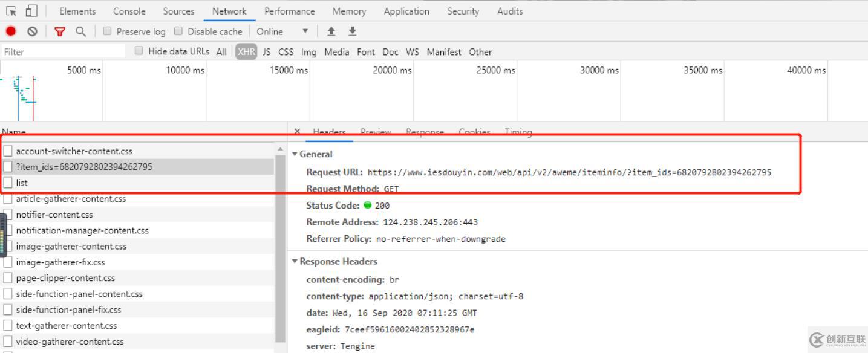Filter requests by Other
Viewport: 868px width, 353px height.
click(x=480, y=52)
